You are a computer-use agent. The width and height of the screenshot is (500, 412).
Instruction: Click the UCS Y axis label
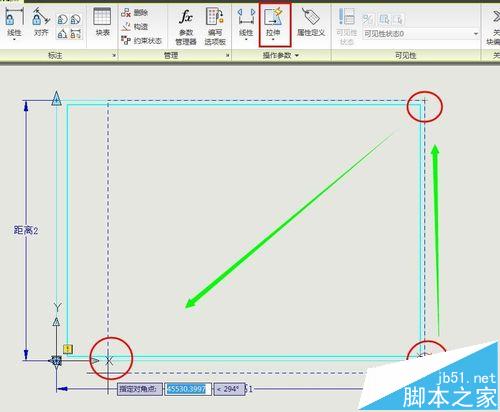(57, 307)
